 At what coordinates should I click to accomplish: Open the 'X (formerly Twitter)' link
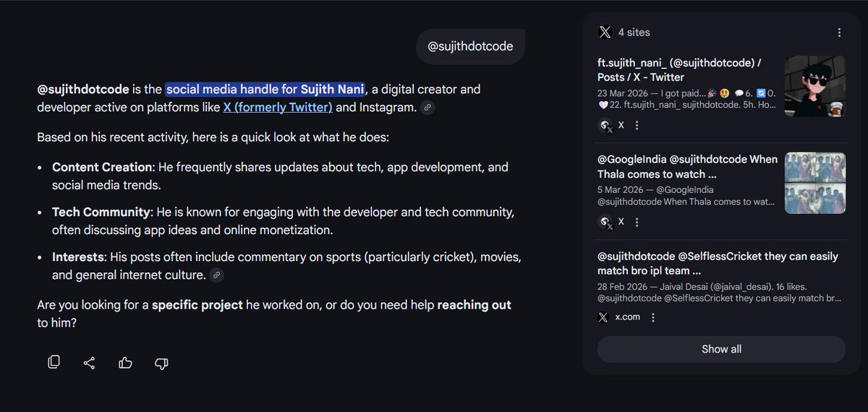[x=278, y=108]
